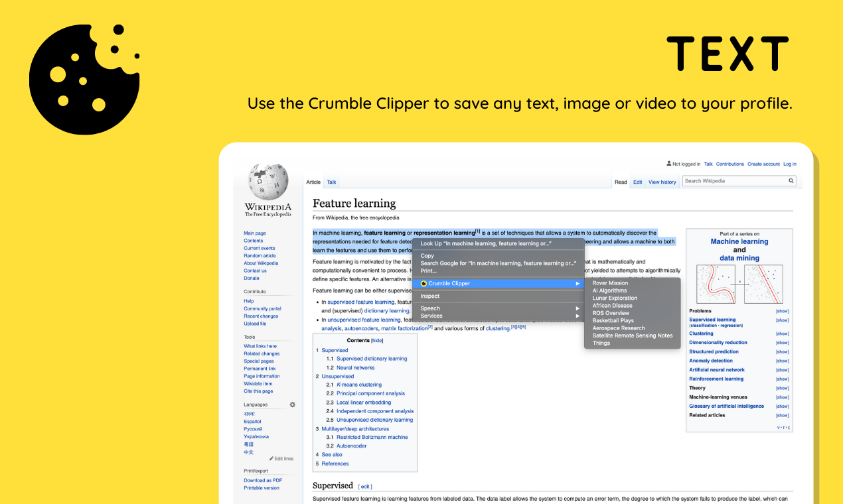Viewport: 843px width, 504px height.
Task: Hide the article Contents list
Action: pyautogui.click(x=376, y=340)
